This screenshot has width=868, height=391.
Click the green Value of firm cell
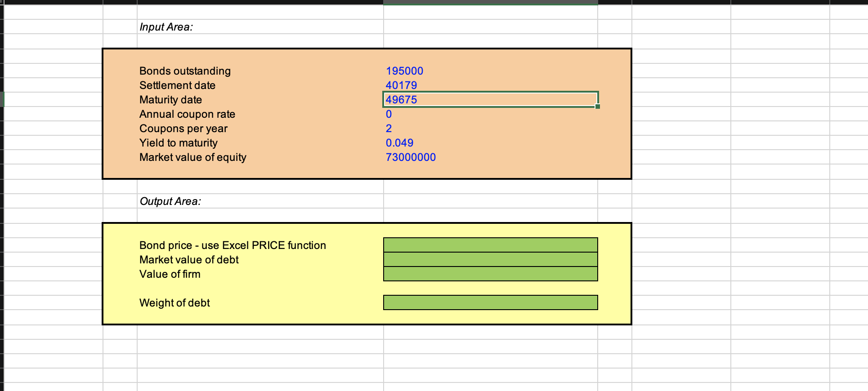(x=490, y=274)
